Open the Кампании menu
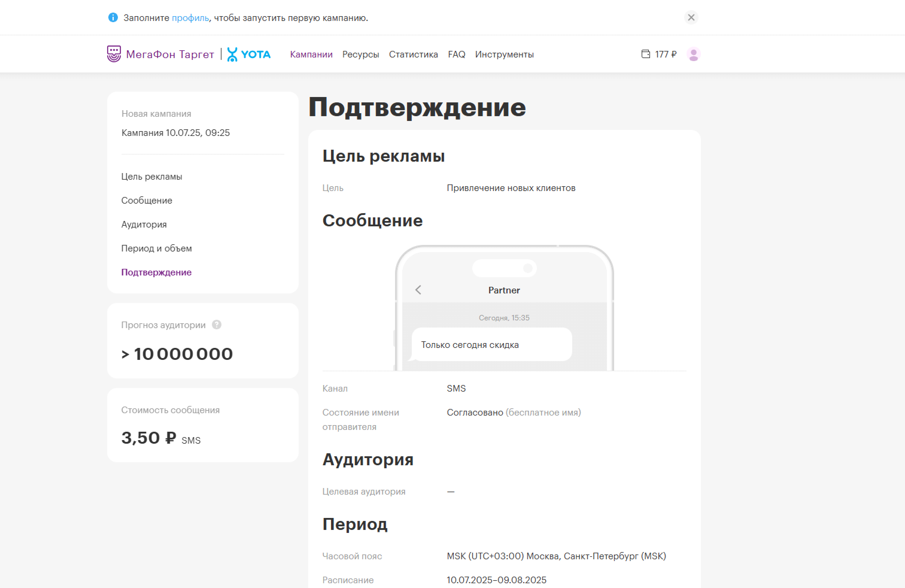 tap(311, 54)
